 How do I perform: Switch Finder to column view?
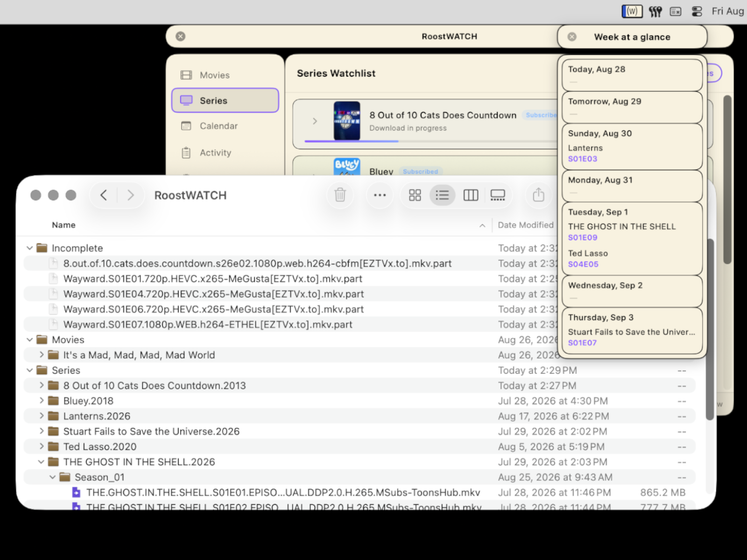pyautogui.click(x=471, y=195)
